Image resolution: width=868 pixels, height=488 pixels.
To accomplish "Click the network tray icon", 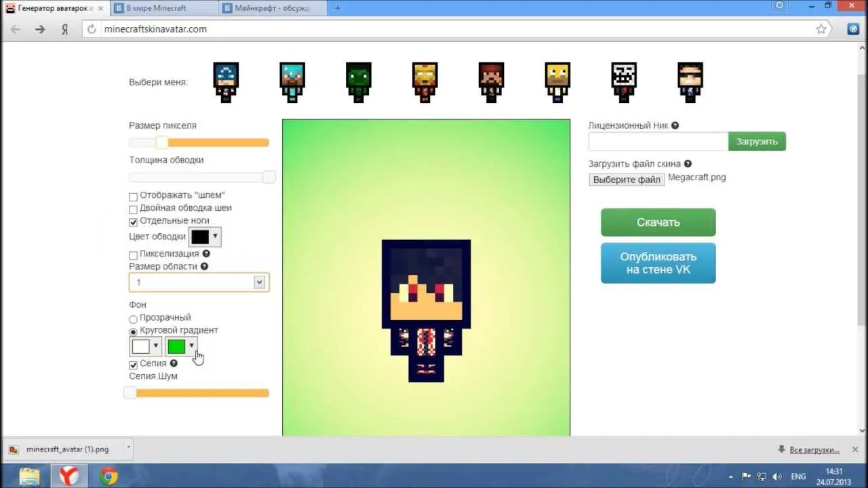I will [x=762, y=476].
